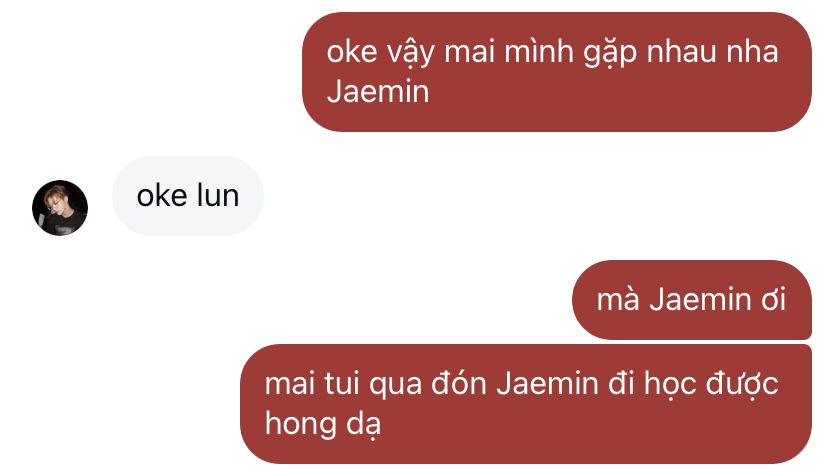This screenshot has width=828, height=475.
Task: Tap the word 'Jaemin' in the top bubble
Action: 378,92
